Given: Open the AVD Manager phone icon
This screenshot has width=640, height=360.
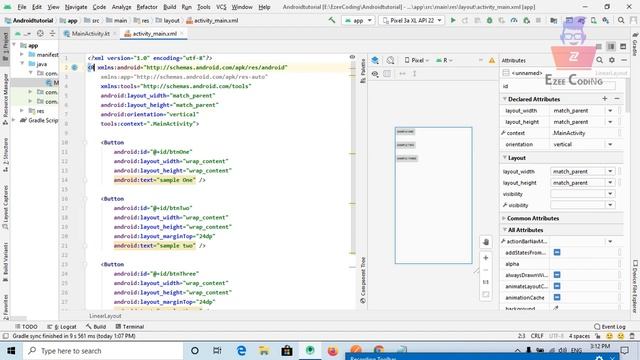Looking at the screenshot, I should [x=593, y=20].
